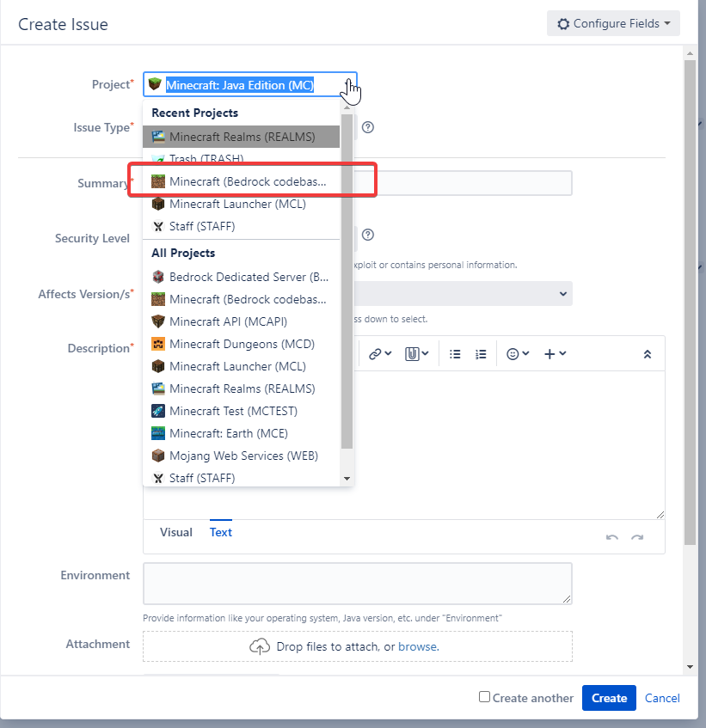The width and height of the screenshot is (706, 728).
Task: Click the redo arrow in the editor
Action: [637, 538]
